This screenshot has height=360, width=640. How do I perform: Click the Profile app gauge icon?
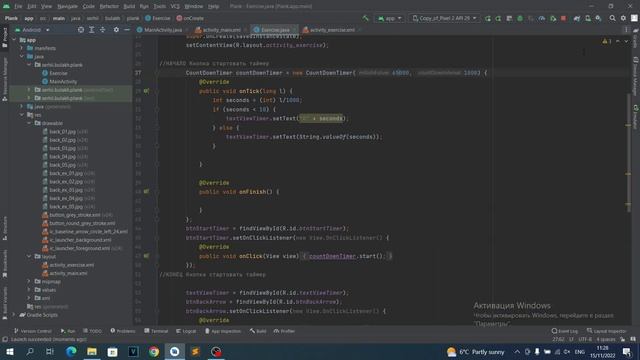542,18
